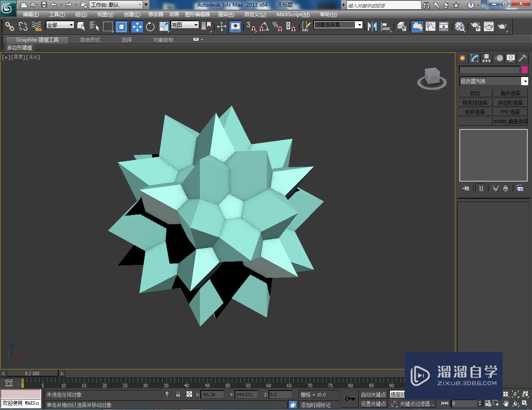Click the Align tool icon
The image size is (532, 410).
pos(386,27)
